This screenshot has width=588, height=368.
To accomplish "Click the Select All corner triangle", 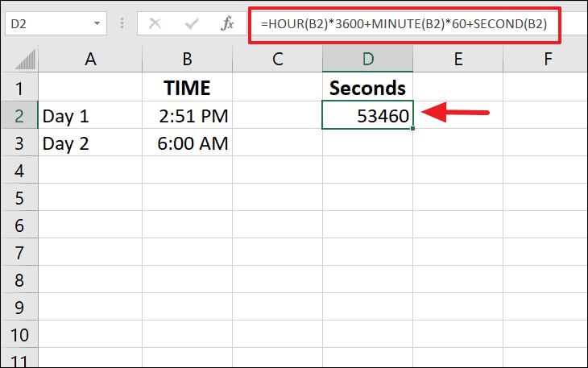I will pos(26,60).
